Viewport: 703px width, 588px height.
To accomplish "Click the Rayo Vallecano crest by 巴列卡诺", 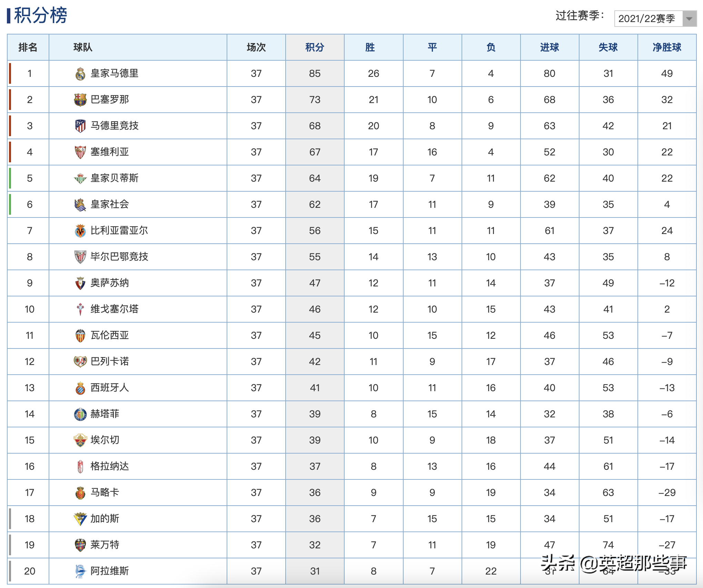I will tap(80, 362).
